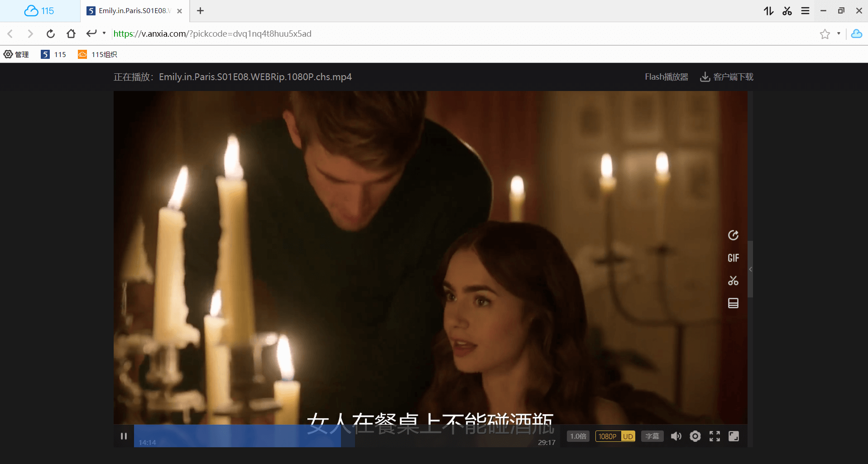Switch to Flash播放器

[667, 77]
